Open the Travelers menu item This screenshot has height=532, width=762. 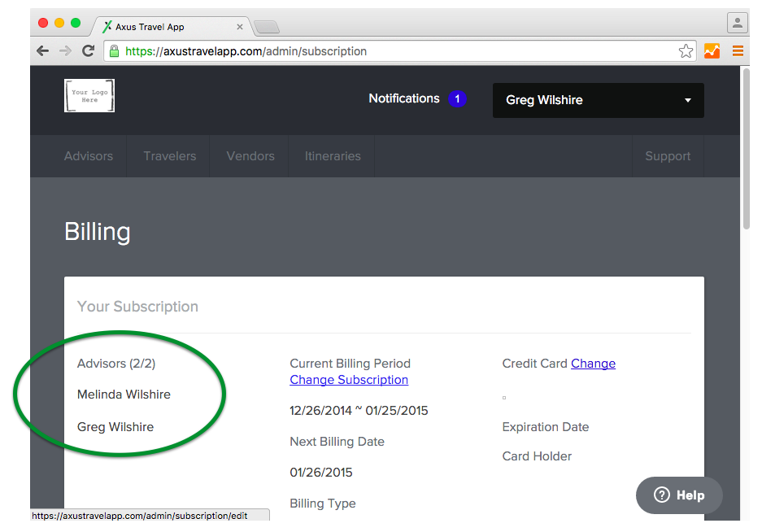[x=170, y=156]
